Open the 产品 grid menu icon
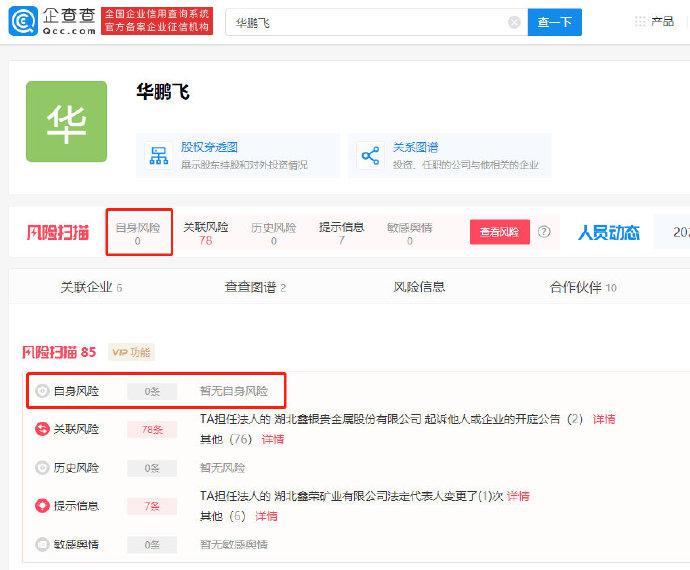The image size is (690, 570). click(x=640, y=21)
